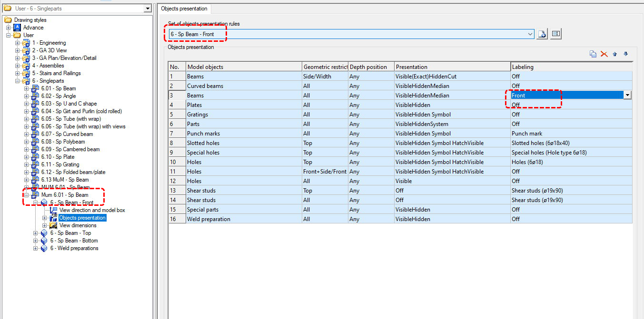This screenshot has height=319, width=644.
Task: Expand the 6 - Sp Beam - Top node
Action: (x=35, y=233)
